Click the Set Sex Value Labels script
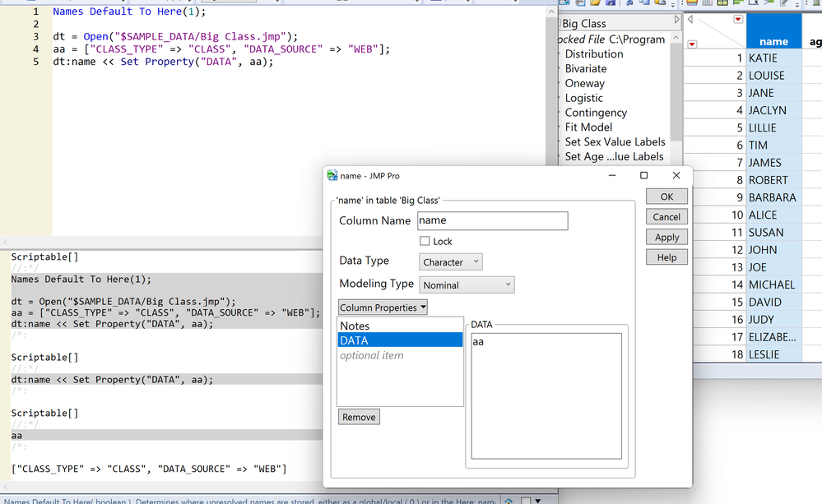Image resolution: width=822 pixels, height=504 pixels. click(615, 142)
